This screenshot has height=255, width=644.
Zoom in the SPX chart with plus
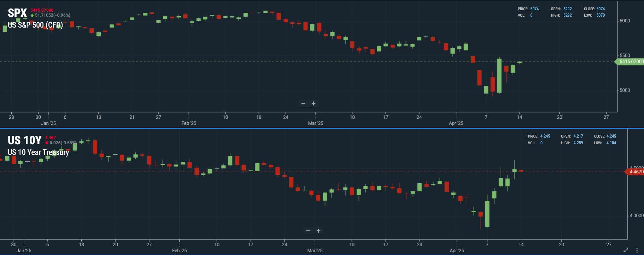coord(314,104)
